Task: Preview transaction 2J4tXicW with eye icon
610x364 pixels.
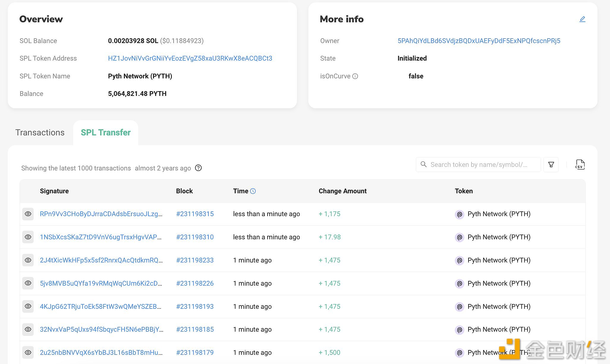Action: click(x=28, y=260)
